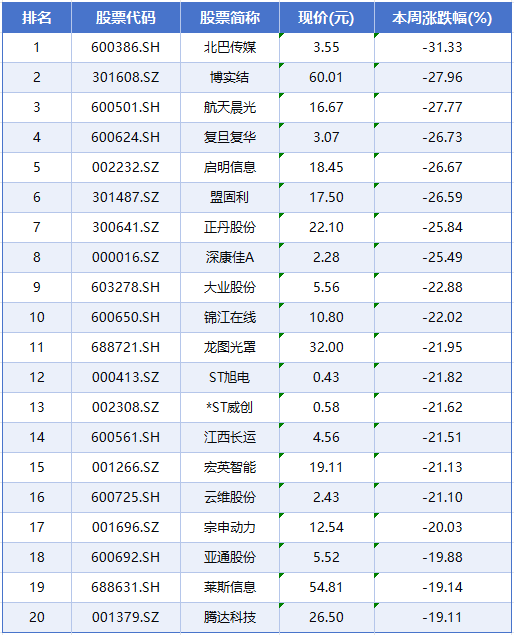The width and height of the screenshot is (514, 635).
Task: Click the 本周涨跌幅(%) column header
Action: tap(443, 17)
